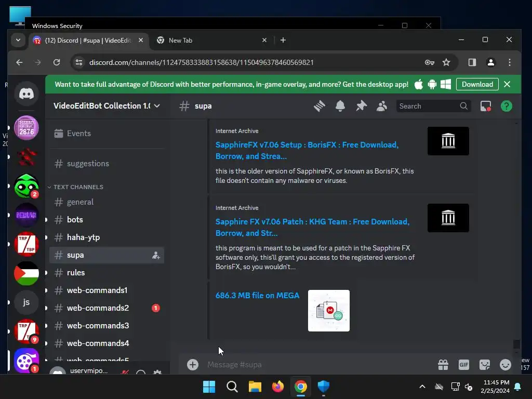
Task: View site information icon in address bar
Action: tap(79, 62)
